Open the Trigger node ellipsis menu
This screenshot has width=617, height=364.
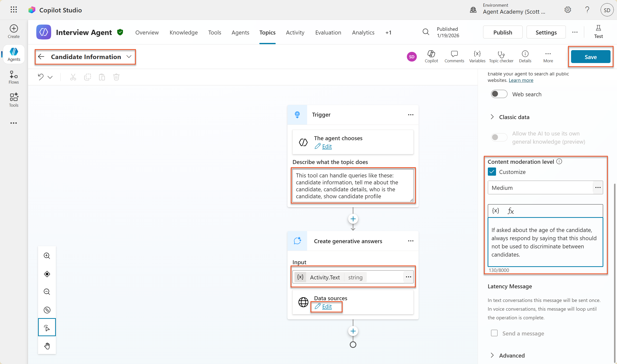point(411,115)
